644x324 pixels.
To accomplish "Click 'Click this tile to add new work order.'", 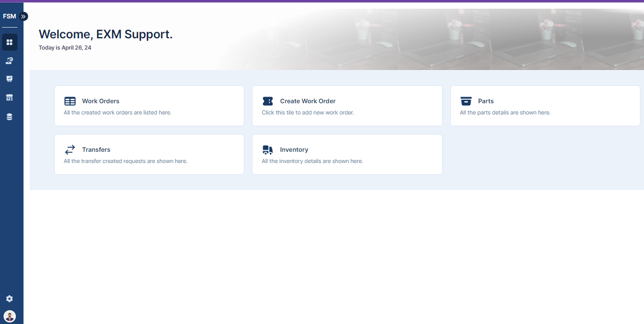I will (x=308, y=112).
